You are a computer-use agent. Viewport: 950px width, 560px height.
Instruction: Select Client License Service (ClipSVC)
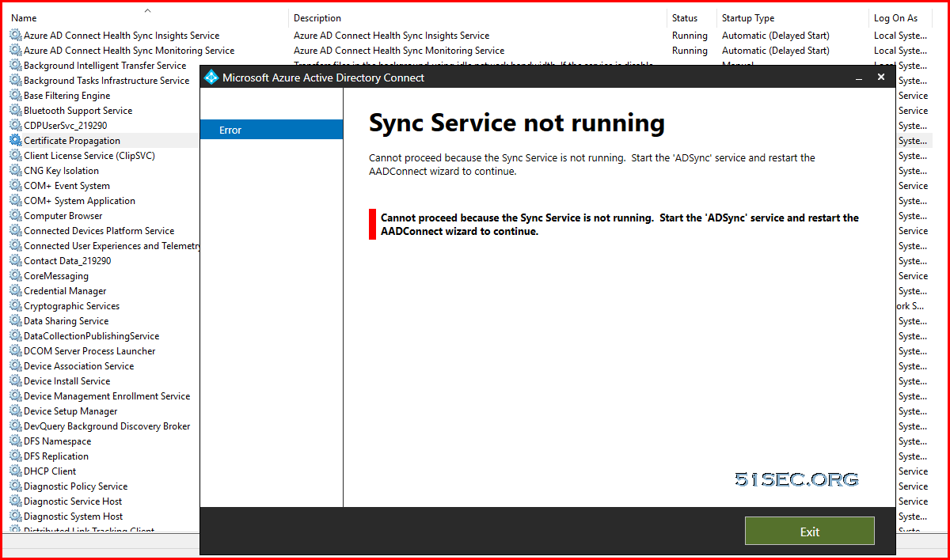pyautogui.click(x=89, y=156)
